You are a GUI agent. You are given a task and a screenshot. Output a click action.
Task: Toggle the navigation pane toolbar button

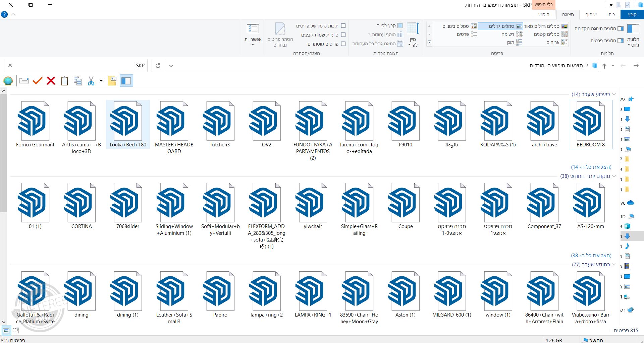tap(126, 81)
